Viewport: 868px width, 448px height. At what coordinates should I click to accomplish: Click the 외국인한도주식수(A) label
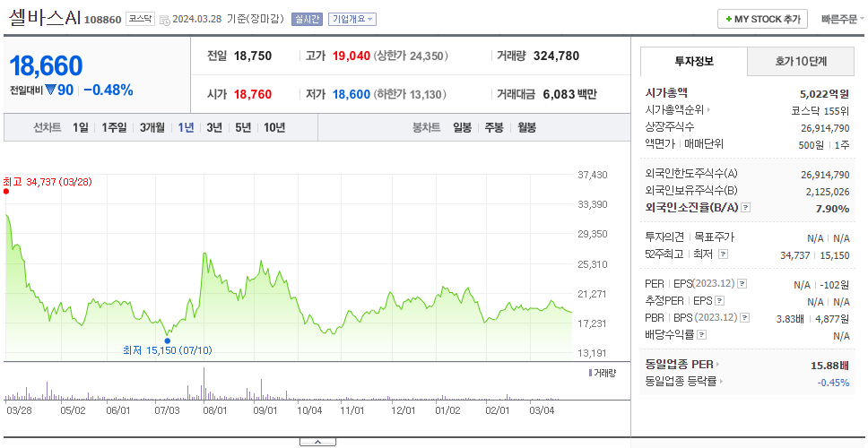(x=691, y=174)
